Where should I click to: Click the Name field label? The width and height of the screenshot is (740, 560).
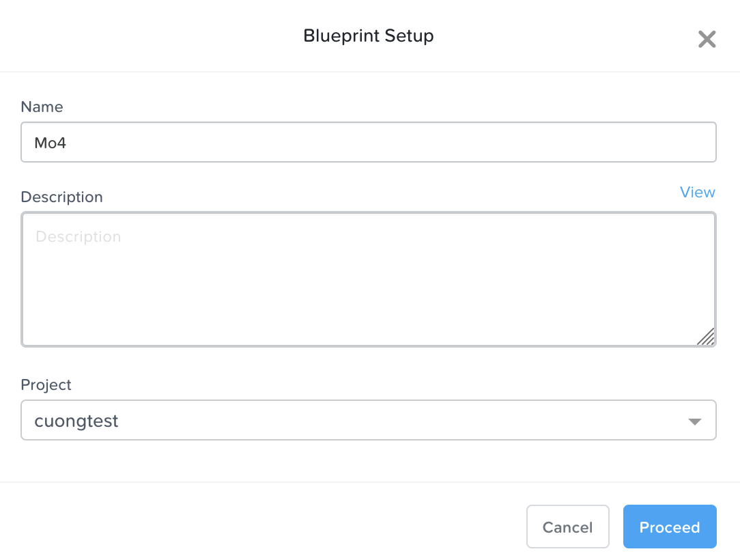pyautogui.click(x=42, y=107)
